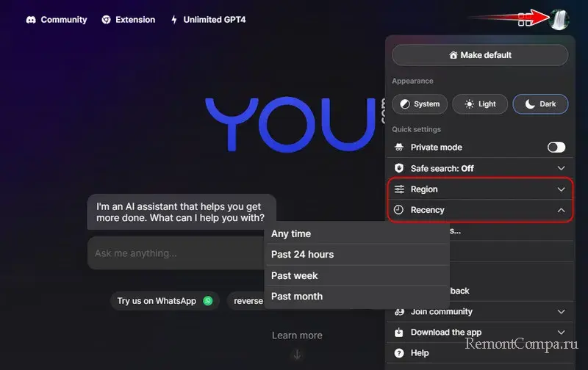Image resolution: width=588 pixels, height=370 pixels.
Task: Click the down arrow below Learn more
Action: (x=297, y=355)
